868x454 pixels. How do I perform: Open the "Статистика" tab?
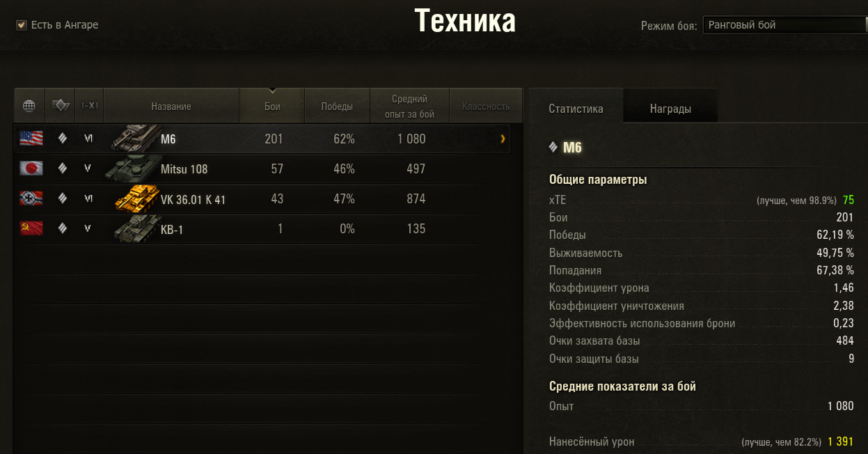click(576, 109)
